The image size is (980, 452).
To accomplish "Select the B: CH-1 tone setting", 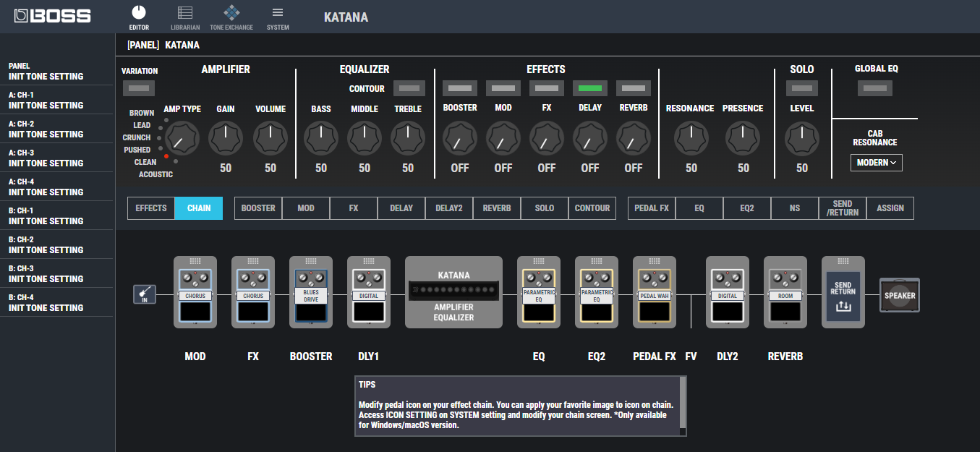I will tap(56, 216).
